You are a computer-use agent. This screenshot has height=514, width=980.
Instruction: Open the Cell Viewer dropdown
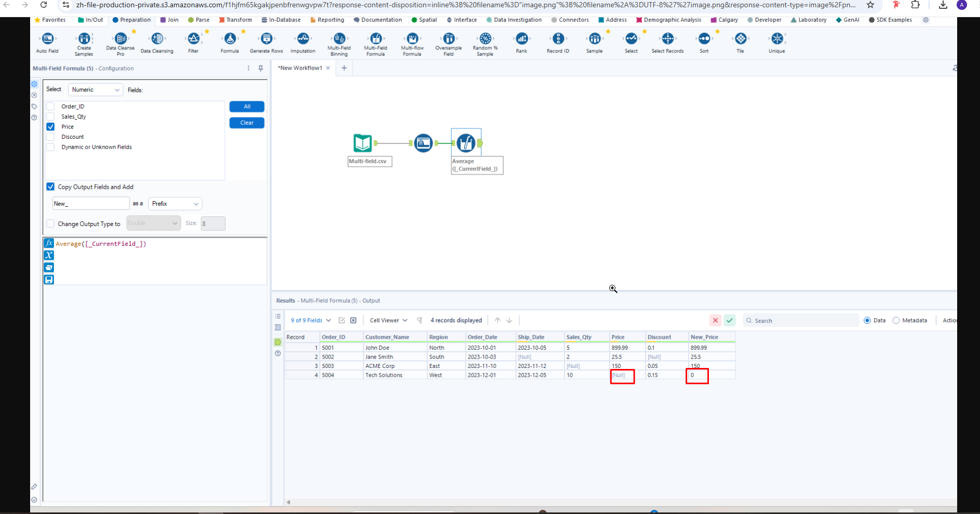tap(388, 321)
